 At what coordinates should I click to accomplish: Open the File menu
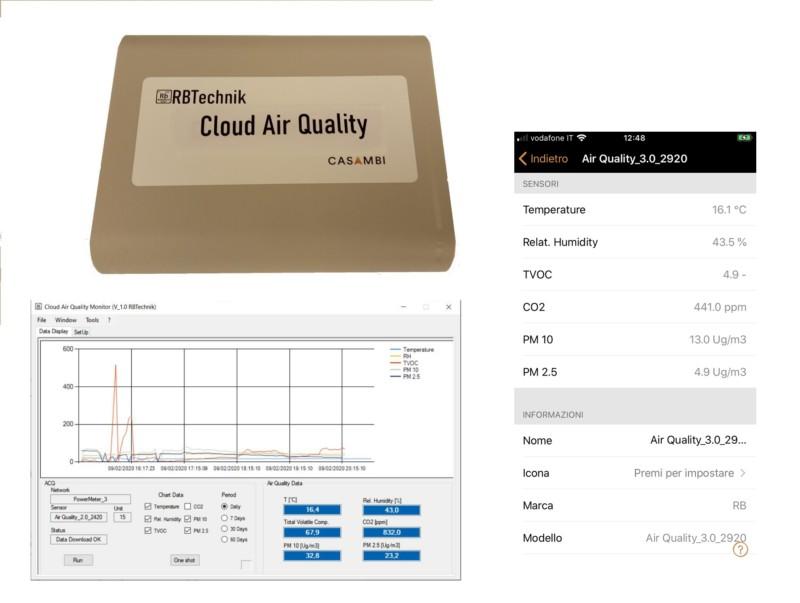42,320
